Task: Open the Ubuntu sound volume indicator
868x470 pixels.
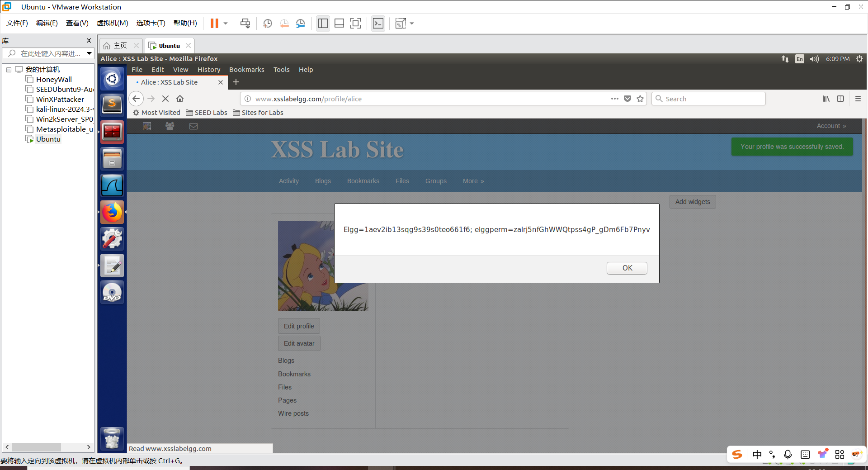Action: click(x=814, y=59)
